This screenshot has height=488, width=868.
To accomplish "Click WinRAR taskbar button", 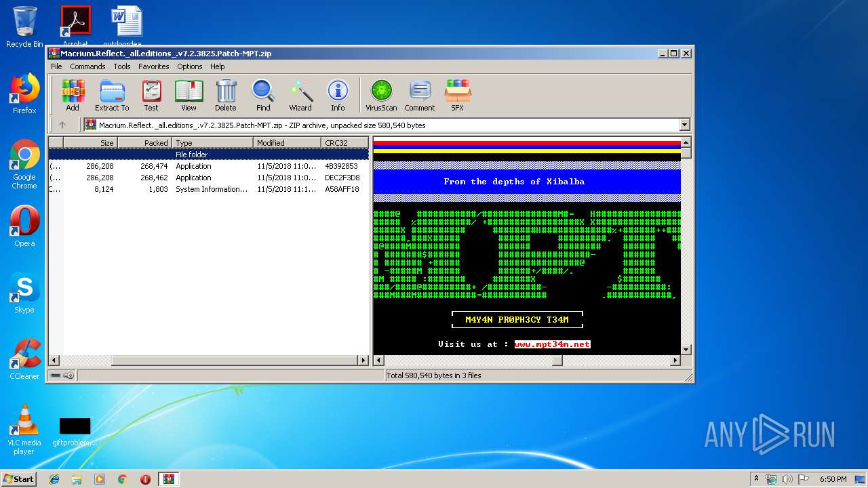I will pyautogui.click(x=168, y=479).
